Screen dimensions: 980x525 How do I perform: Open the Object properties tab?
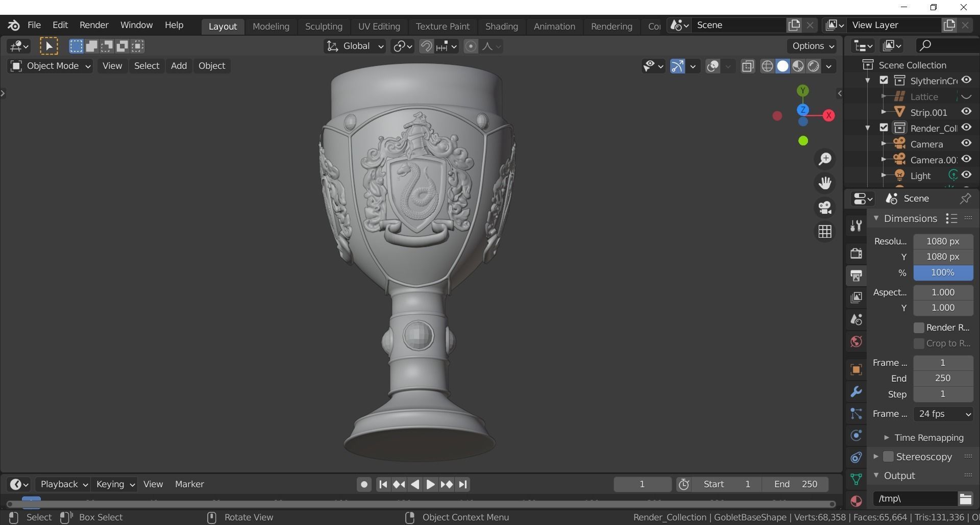click(x=856, y=369)
